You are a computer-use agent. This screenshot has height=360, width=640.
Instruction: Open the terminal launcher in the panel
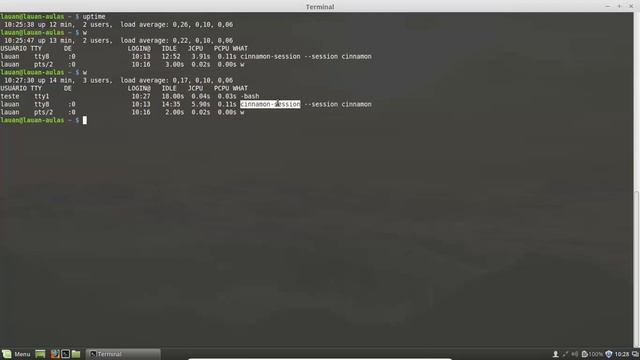[x=65, y=354]
